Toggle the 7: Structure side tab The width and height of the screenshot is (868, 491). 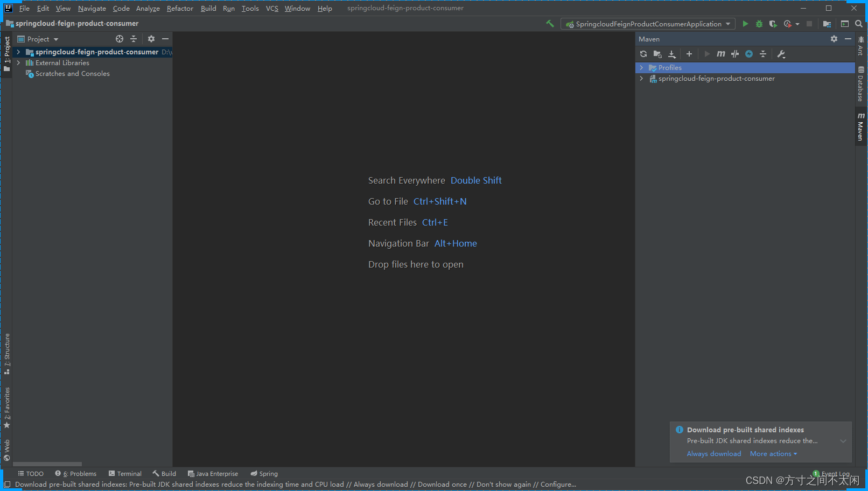point(6,354)
